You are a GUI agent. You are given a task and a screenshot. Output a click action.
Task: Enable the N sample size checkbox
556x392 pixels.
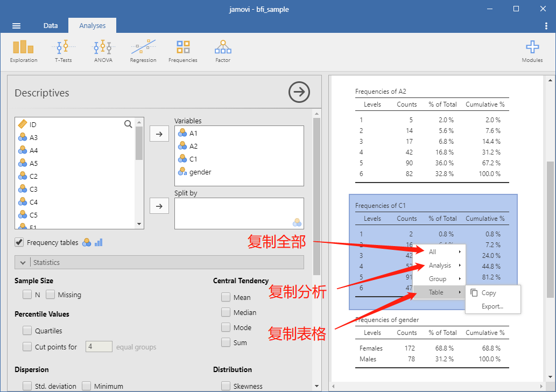[27, 295]
